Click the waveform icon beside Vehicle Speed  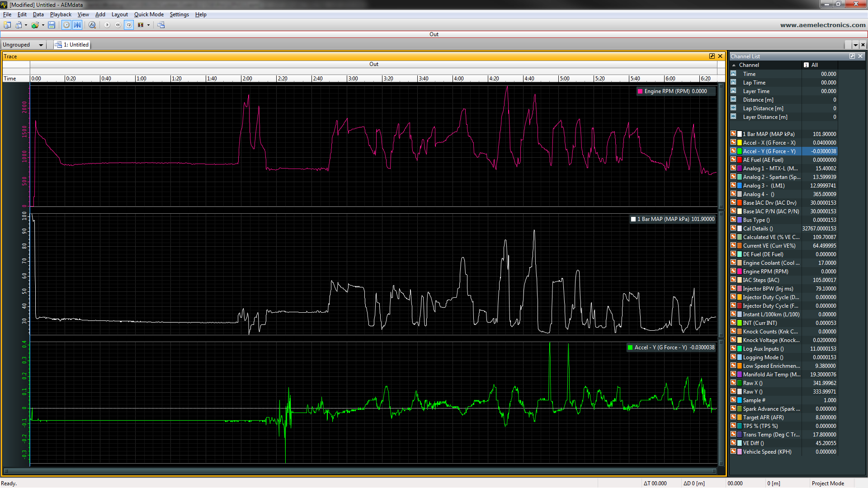click(733, 451)
